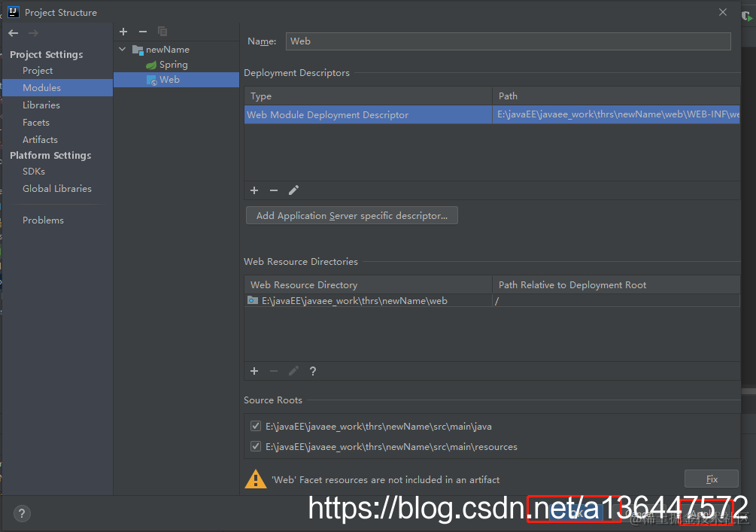Toggle src\main\resources source root checkbox
Image resolution: width=756 pixels, height=532 pixels.
point(256,446)
